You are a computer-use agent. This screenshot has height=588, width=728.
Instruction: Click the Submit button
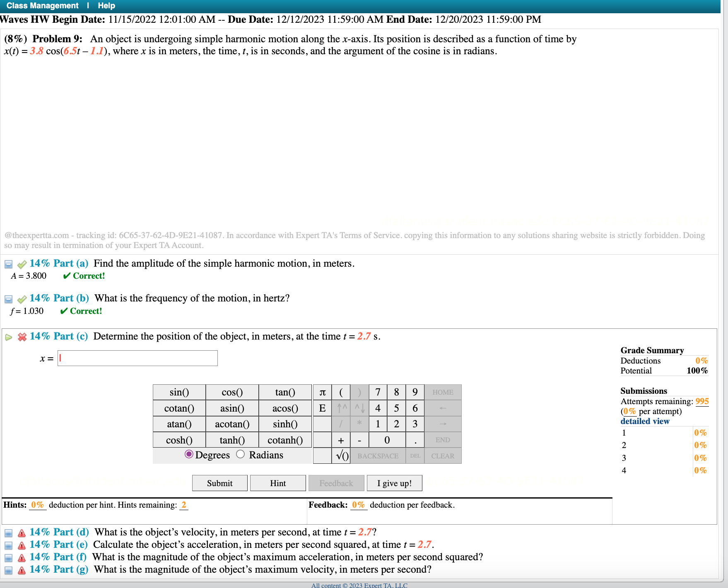pos(219,483)
